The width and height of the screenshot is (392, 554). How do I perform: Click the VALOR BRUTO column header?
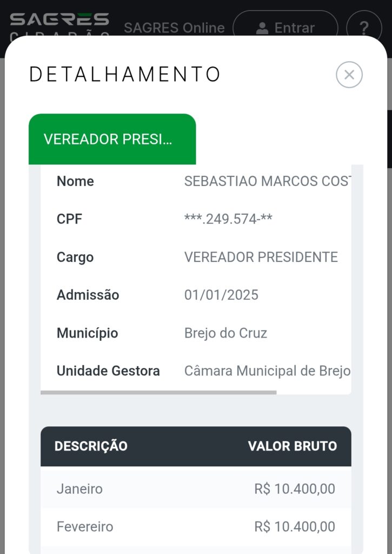pos(293,446)
